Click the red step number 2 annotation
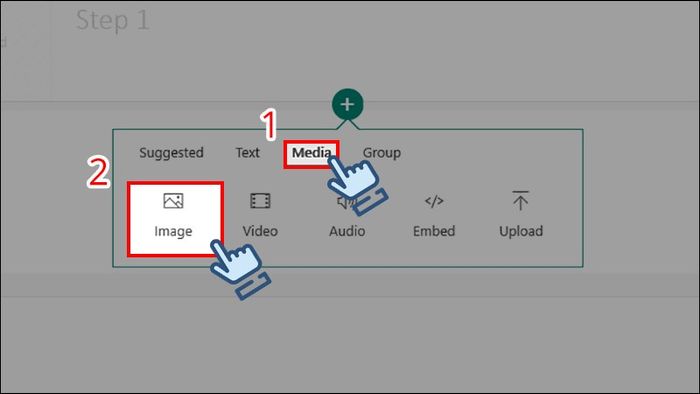The width and height of the screenshot is (700, 394). click(98, 172)
